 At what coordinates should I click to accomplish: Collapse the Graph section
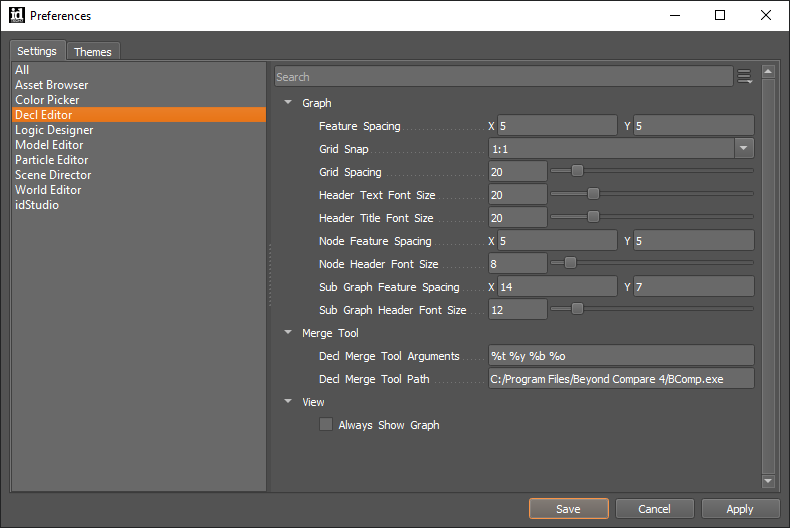click(x=288, y=102)
